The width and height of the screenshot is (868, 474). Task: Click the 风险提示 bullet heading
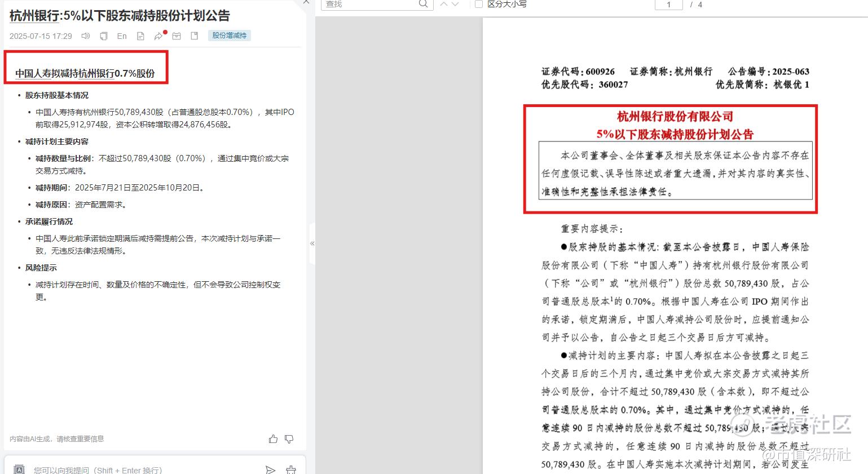coord(41,268)
